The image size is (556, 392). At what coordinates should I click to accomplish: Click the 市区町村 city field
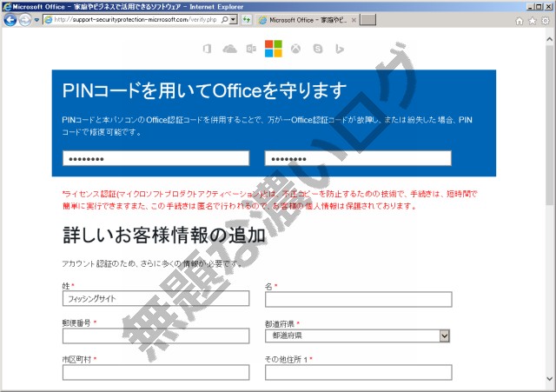(156, 373)
